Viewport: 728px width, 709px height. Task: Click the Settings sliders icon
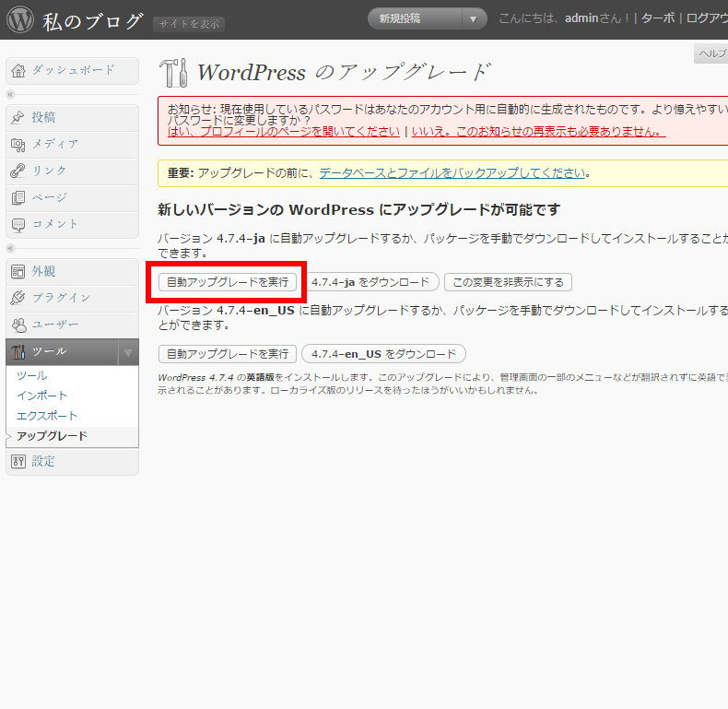click(18, 461)
